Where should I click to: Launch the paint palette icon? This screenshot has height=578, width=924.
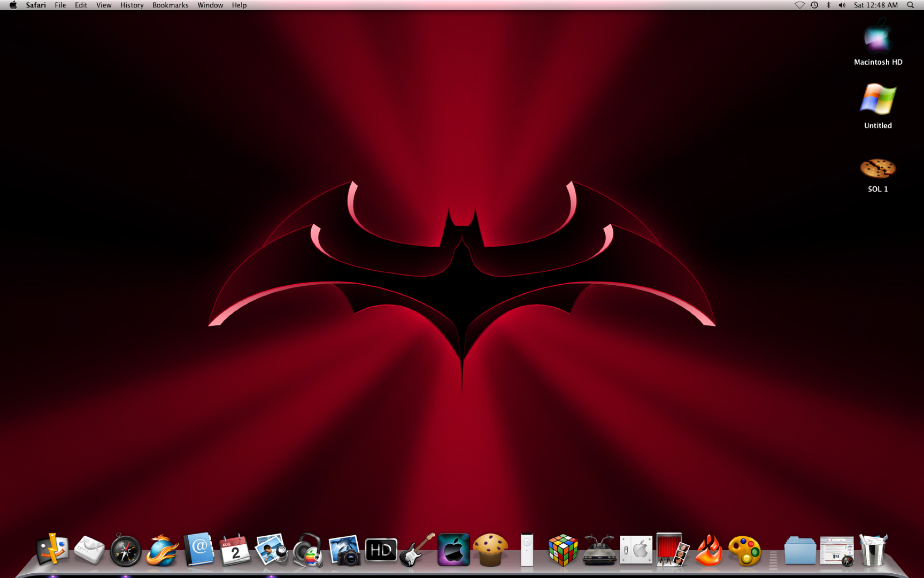pos(745,551)
